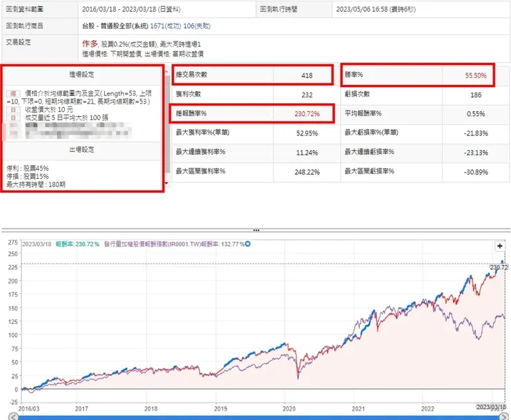Click the entry settings panel scrollbar thumb
This screenshot has width=511, height=420.
168,124
